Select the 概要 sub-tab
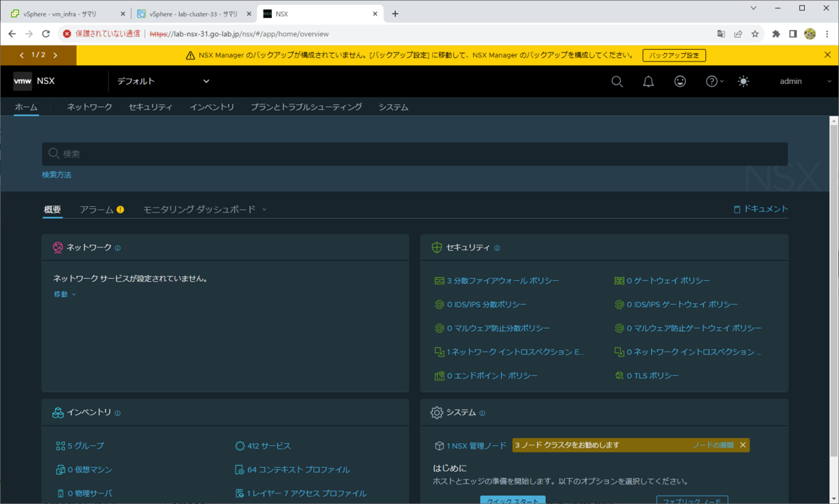Viewport: 839px width, 504px height. pos(52,209)
